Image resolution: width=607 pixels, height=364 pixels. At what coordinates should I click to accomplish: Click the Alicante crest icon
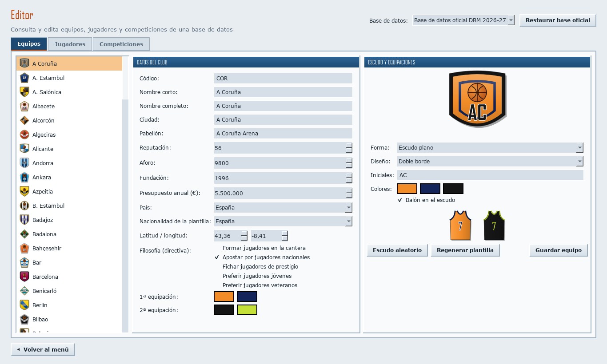click(x=24, y=149)
